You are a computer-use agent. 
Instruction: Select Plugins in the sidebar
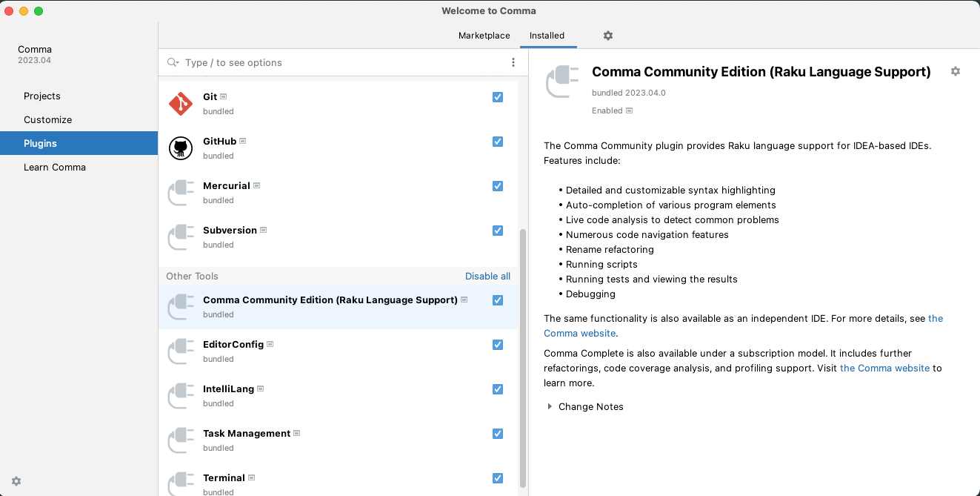[x=79, y=143]
